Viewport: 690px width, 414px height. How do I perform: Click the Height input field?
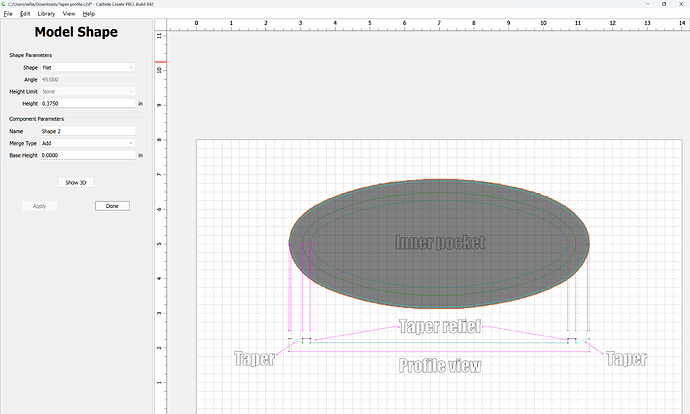pyautogui.click(x=87, y=103)
